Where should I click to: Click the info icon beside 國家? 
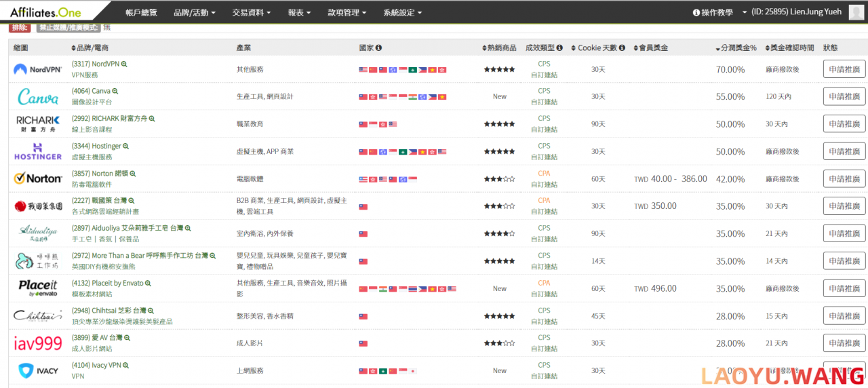(x=378, y=47)
